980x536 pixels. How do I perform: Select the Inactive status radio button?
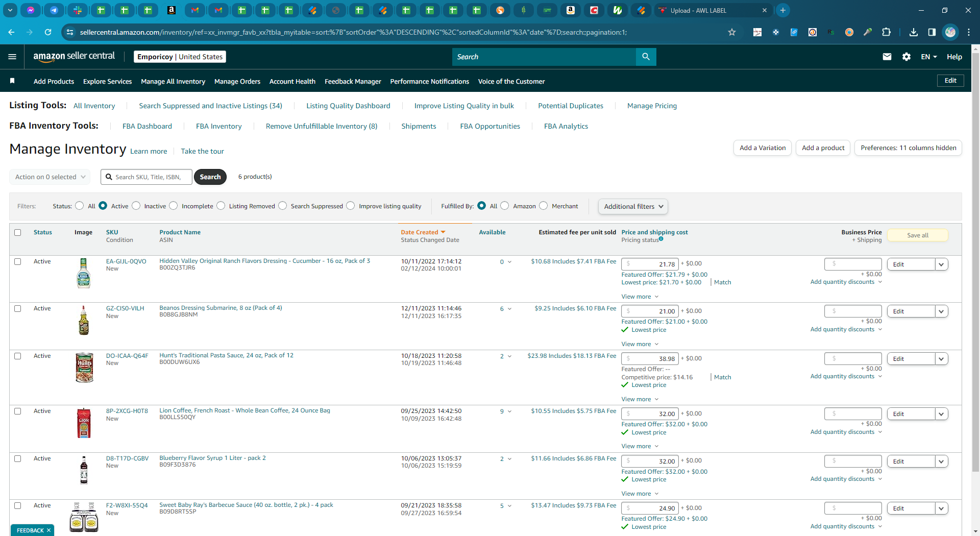[x=136, y=206]
